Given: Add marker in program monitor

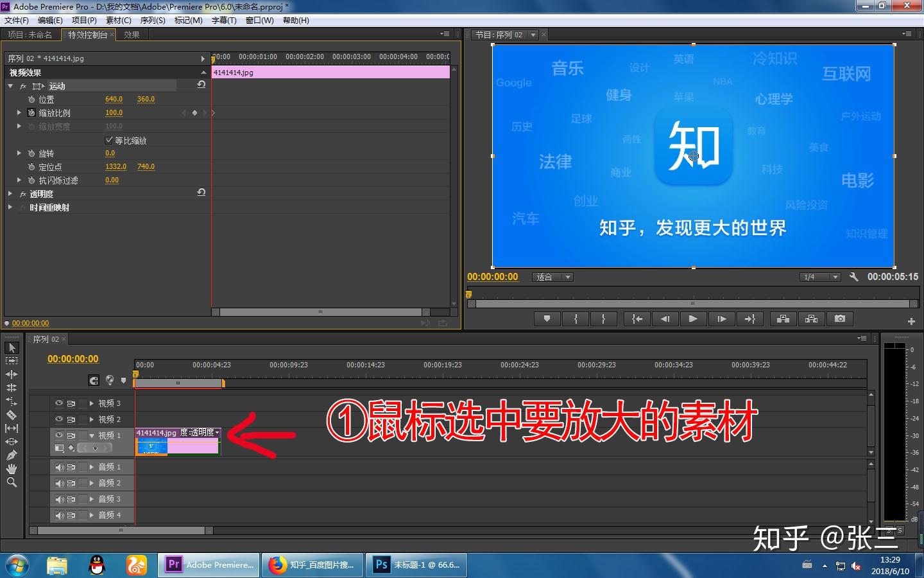Looking at the screenshot, I should pos(547,319).
